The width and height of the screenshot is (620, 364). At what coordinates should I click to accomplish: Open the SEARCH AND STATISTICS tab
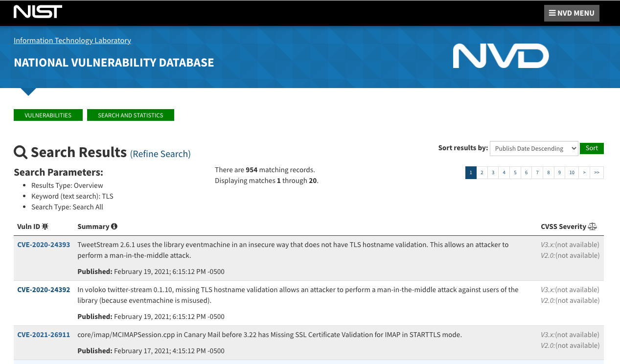click(131, 115)
